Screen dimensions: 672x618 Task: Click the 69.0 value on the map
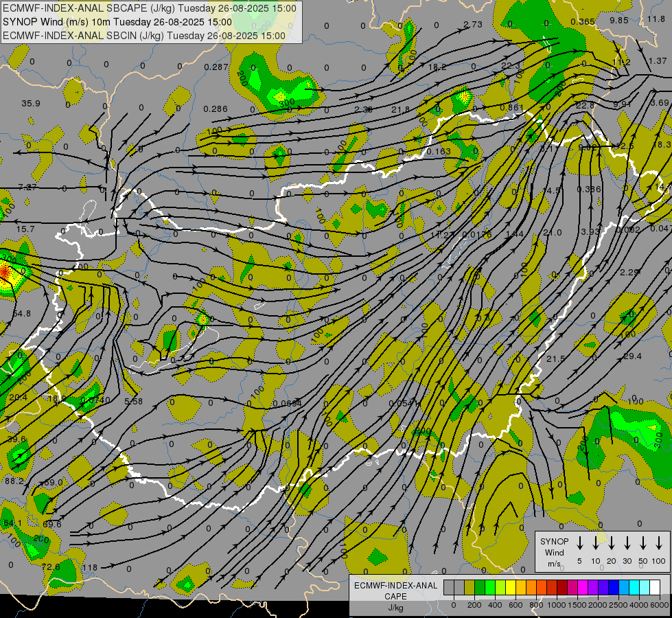pyautogui.click(x=54, y=483)
